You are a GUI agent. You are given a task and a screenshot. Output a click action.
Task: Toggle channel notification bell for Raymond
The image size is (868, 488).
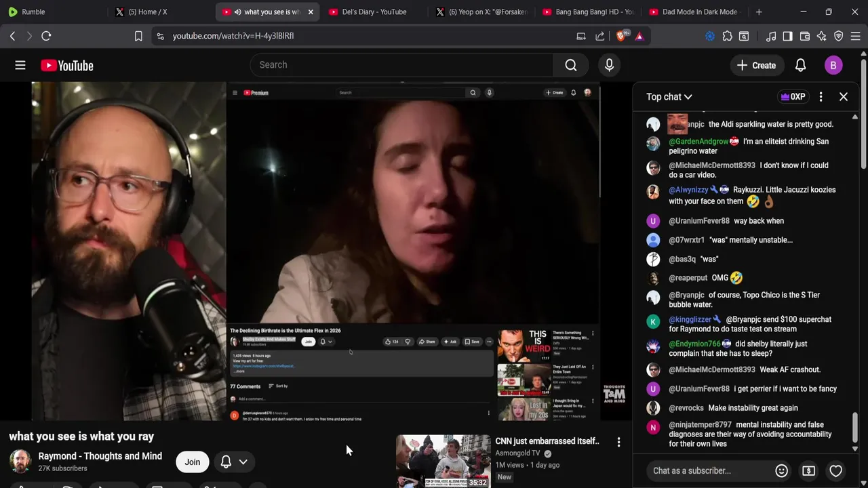(226, 462)
